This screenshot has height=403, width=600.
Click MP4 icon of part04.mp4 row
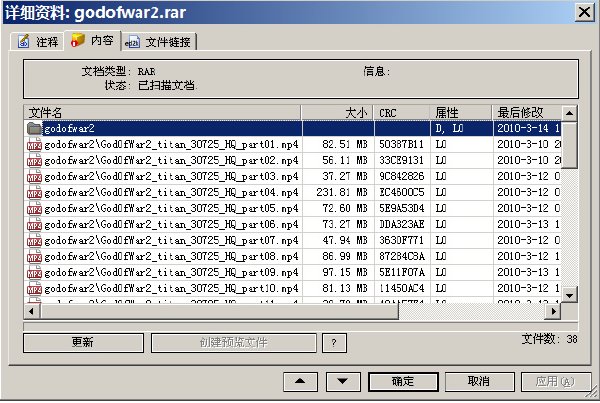coord(34,193)
